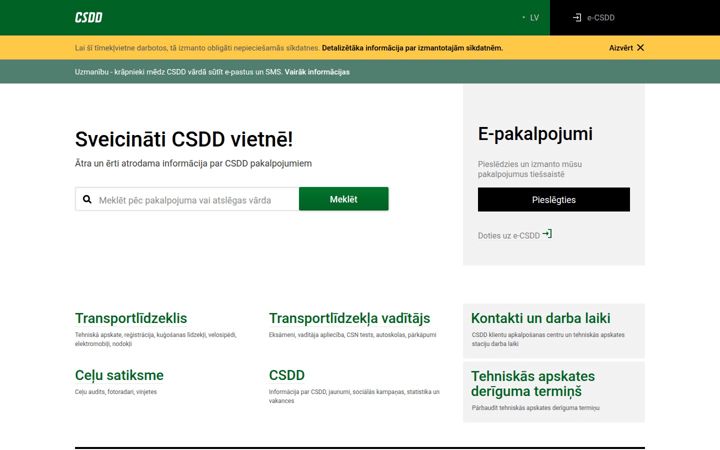Open the Transportlīdzeklis section
720x450 pixels.
131,318
